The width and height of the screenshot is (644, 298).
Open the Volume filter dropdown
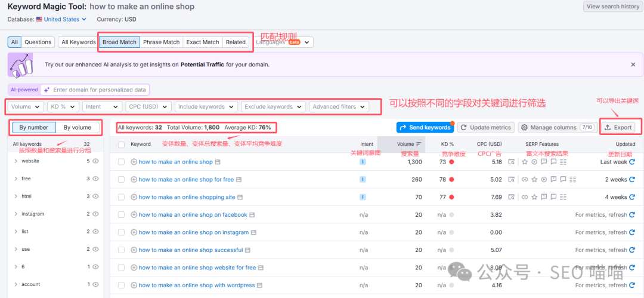point(26,107)
